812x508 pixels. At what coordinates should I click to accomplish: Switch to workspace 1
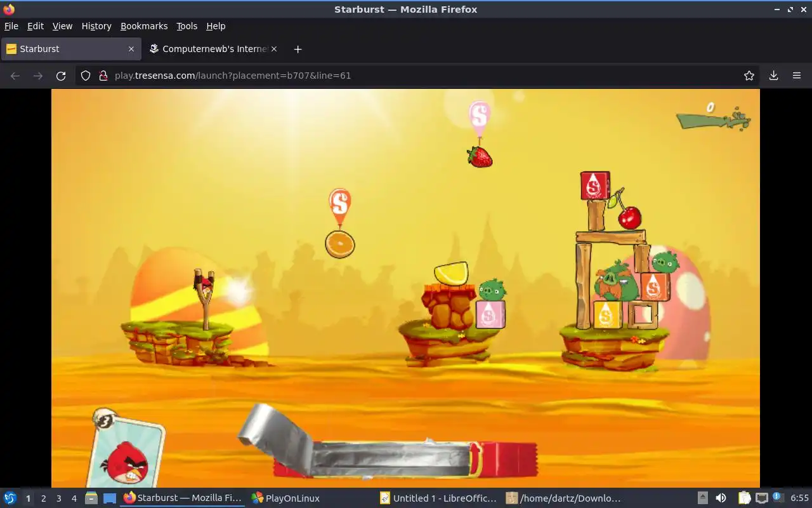pos(28,498)
